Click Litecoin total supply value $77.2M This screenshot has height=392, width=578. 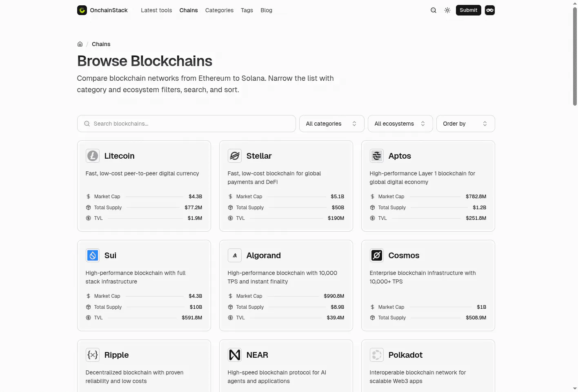click(193, 208)
